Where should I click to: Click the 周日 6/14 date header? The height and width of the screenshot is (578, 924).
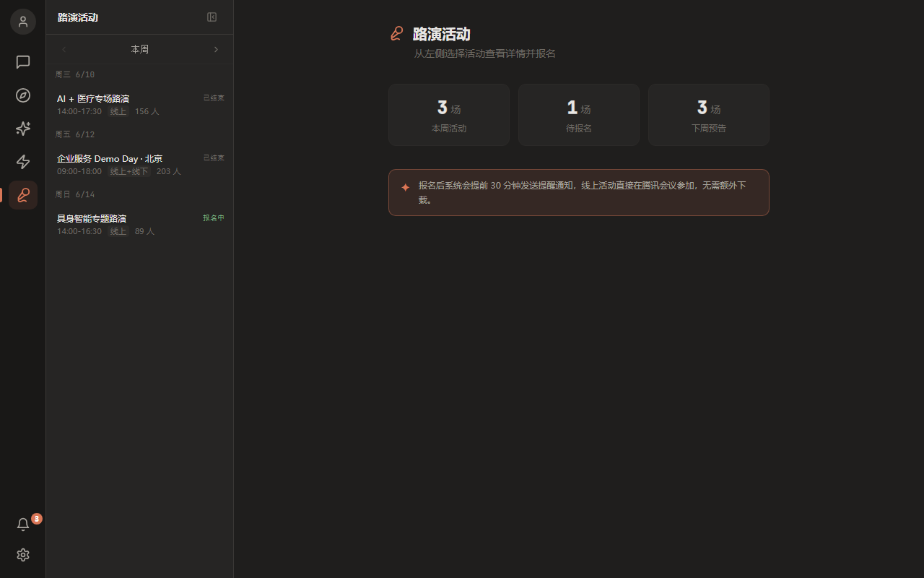click(x=75, y=194)
